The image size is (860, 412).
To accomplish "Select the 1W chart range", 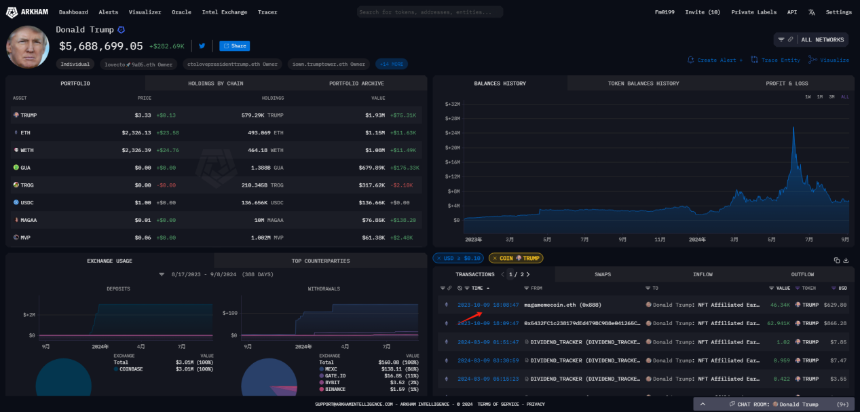I will [x=808, y=97].
